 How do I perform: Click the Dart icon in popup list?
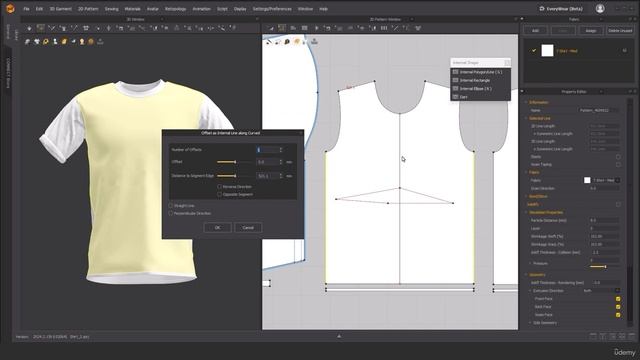tap(456, 97)
